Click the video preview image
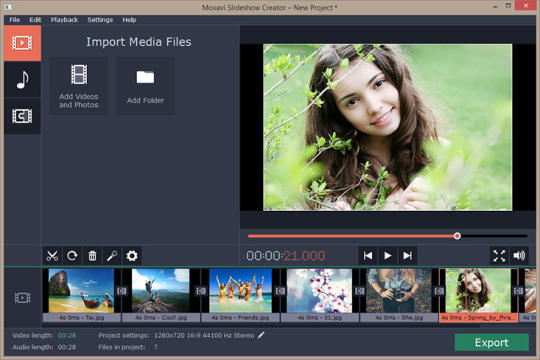The image size is (540, 360). pyautogui.click(x=387, y=127)
